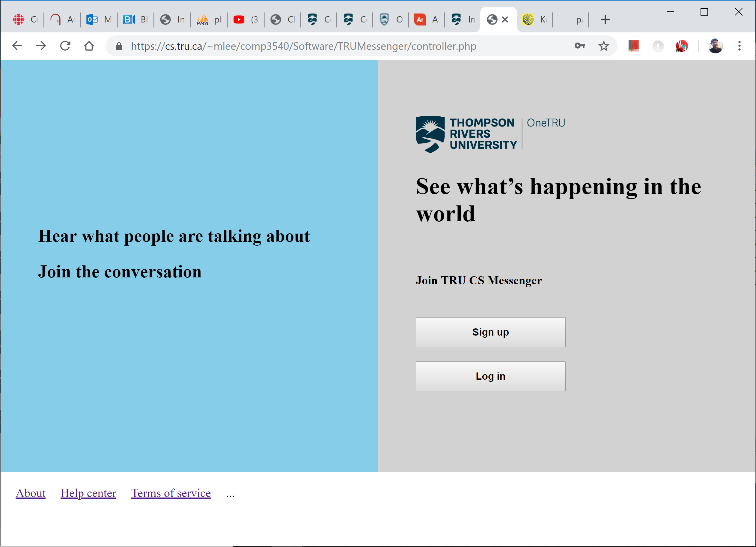Bookmark this page with the star icon
756x547 pixels.
pyautogui.click(x=603, y=46)
